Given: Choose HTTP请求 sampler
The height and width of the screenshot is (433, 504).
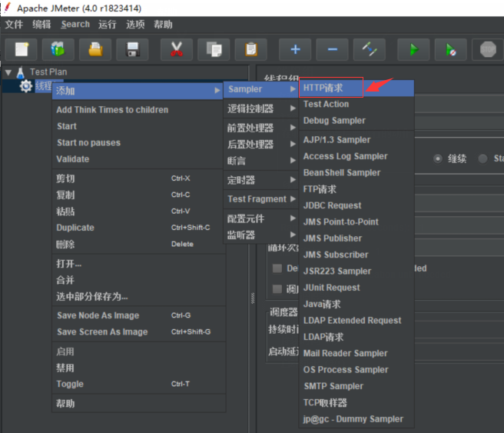Looking at the screenshot, I should (x=356, y=88).
